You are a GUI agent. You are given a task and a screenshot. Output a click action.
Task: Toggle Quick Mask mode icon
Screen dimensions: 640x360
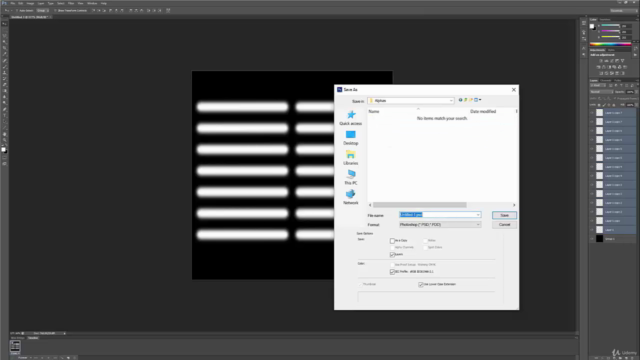[x=4, y=158]
